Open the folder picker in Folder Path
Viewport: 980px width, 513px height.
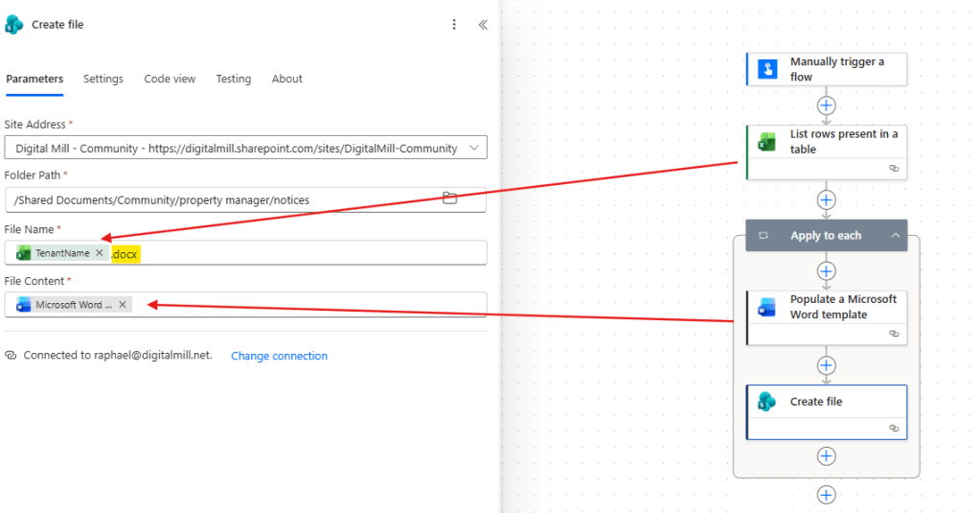449,198
